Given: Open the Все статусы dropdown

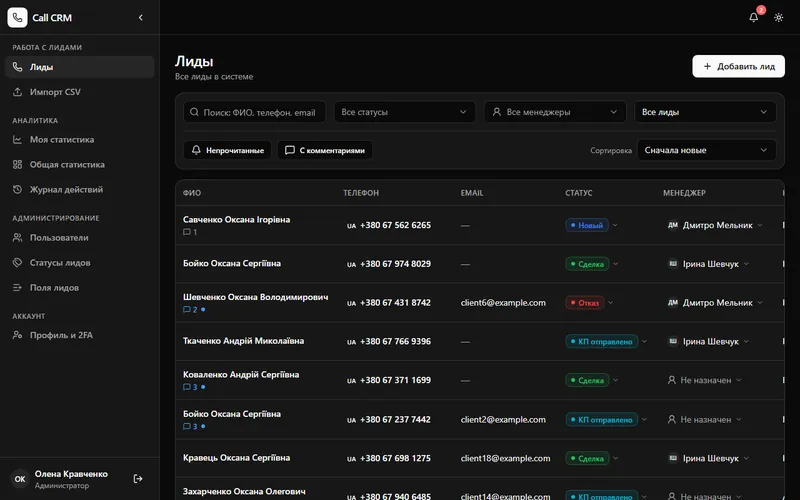Looking at the screenshot, I should pyautogui.click(x=404, y=112).
